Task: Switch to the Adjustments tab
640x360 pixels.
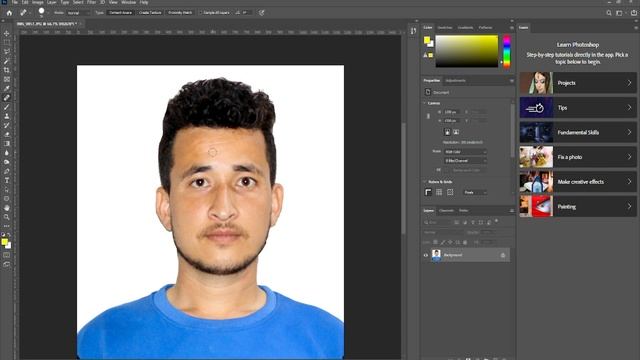Action: (456, 81)
